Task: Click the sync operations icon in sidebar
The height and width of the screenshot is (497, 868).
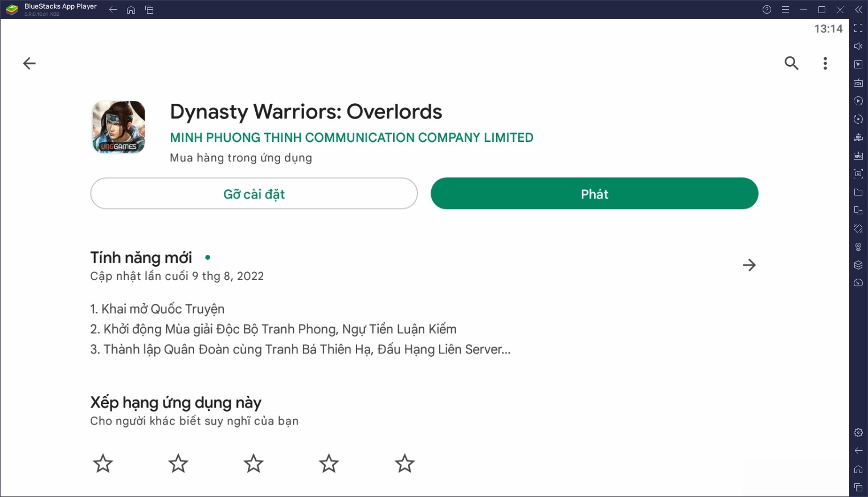Action: pyautogui.click(x=858, y=119)
